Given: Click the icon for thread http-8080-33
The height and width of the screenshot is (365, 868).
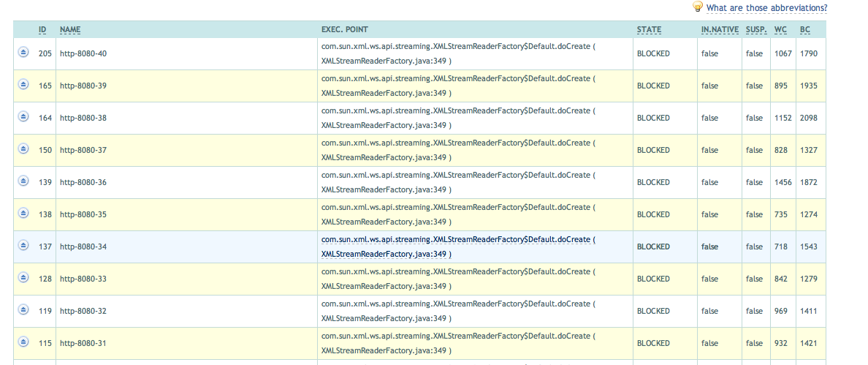Looking at the screenshot, I should (x=23, y=277).
